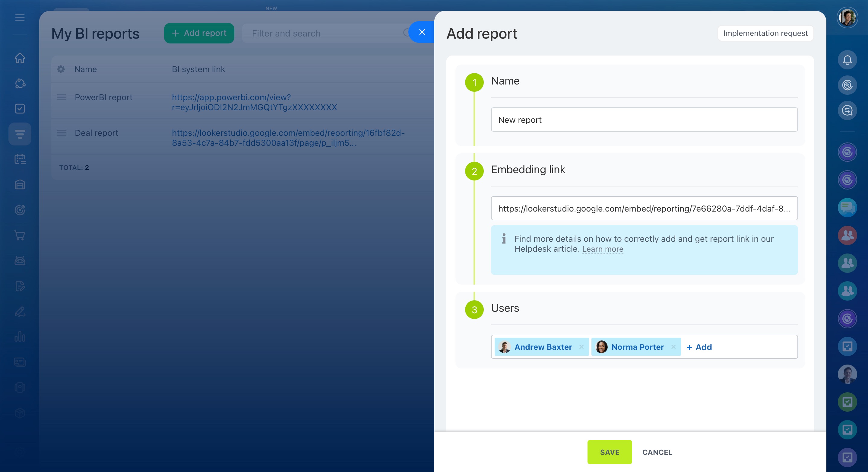The height and width of the screenshot is (472, 868).
Task: Open the blue chat bubbles conversation icon
Action: coord(847,208)
